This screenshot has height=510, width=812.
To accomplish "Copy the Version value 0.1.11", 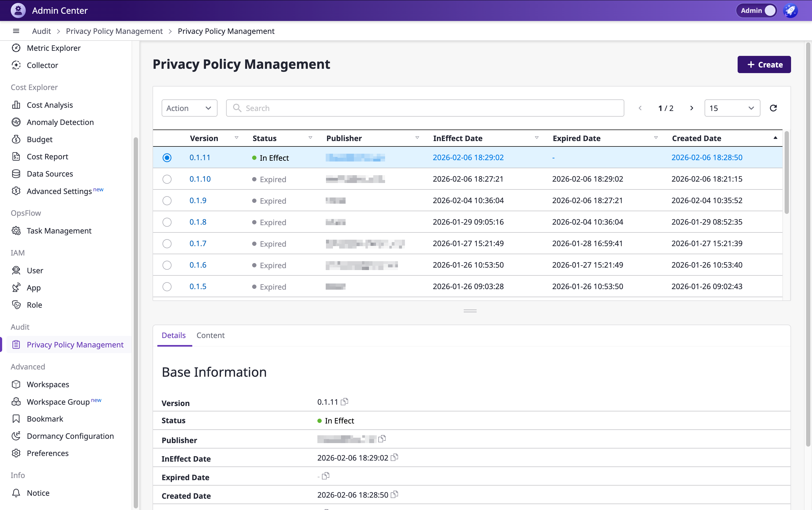I will pyautogui.click(x=345, y=402).
